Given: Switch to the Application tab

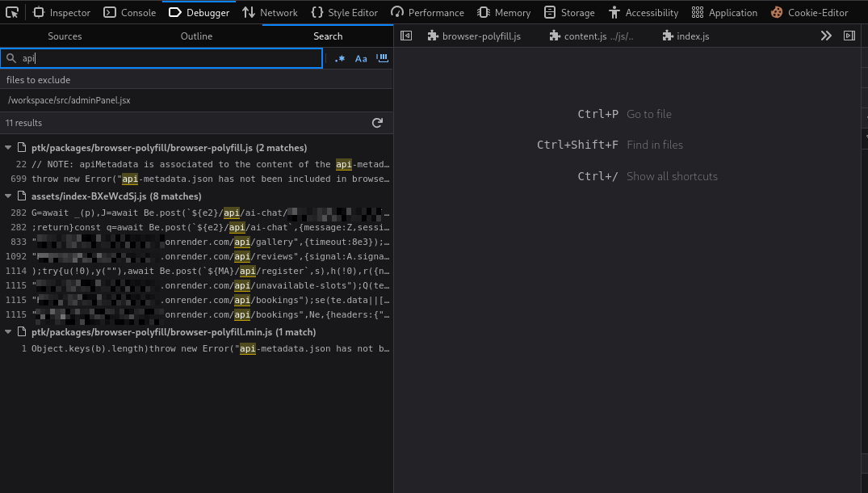Looking at the screenshot, I should [x=724, y=12].
